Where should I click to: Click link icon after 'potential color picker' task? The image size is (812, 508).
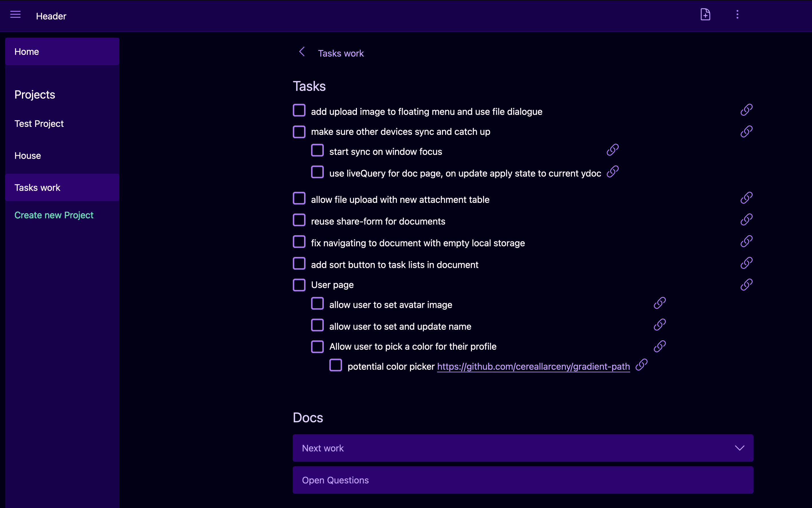coord(641,365)
